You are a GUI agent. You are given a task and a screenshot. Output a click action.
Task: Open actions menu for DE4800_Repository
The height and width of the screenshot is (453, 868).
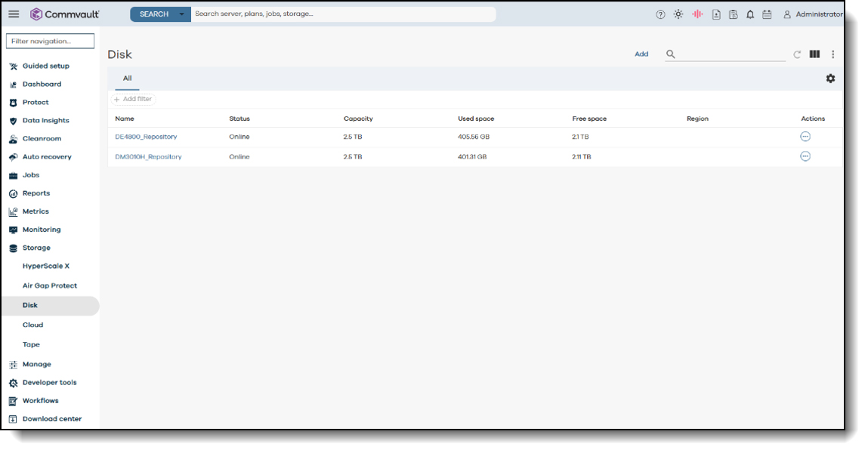[805, 137]
